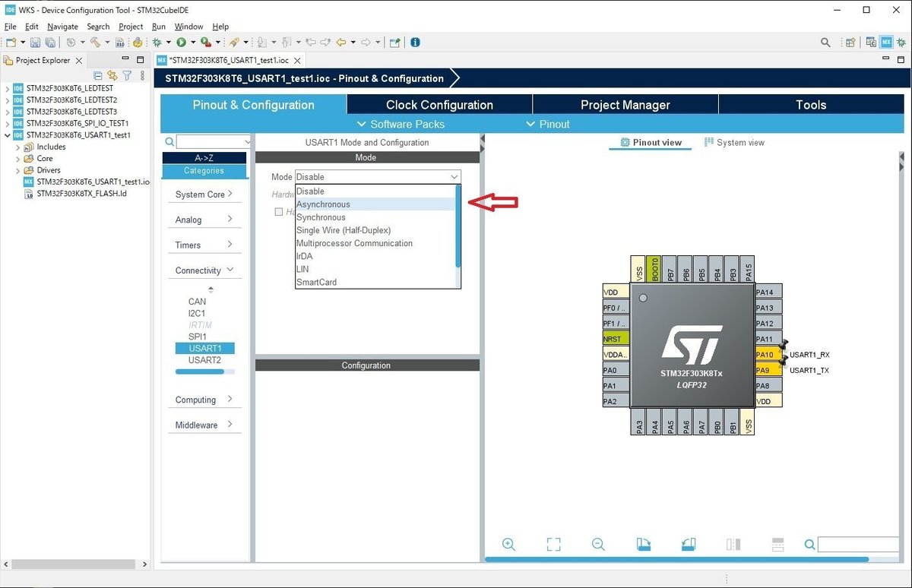The height and width of the screenshot is (588, 912).
Task: Rotate chip clockwise icon
Action: [644, 544]
